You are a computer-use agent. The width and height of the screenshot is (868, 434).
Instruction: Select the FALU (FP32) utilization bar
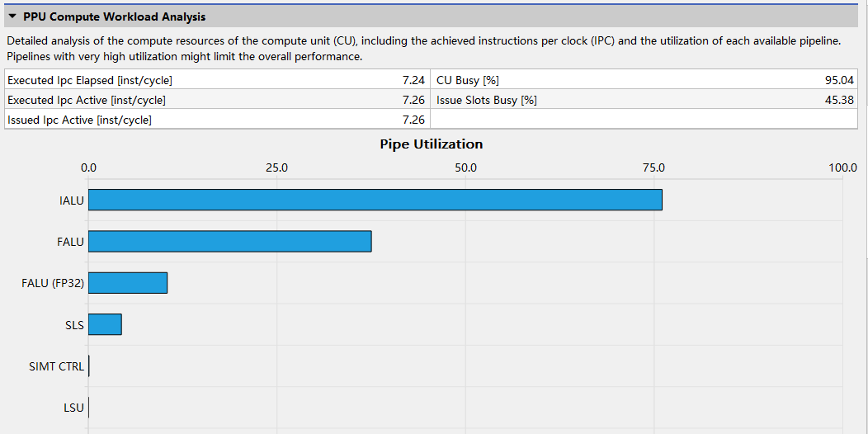(x=128, y=283)
